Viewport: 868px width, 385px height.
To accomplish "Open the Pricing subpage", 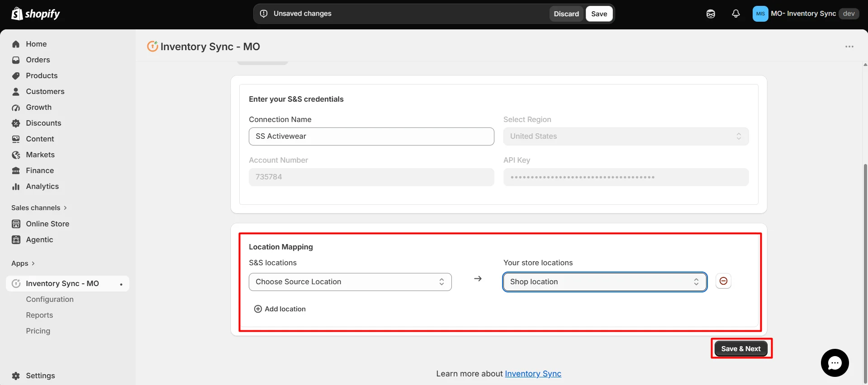I will (38, 331).
